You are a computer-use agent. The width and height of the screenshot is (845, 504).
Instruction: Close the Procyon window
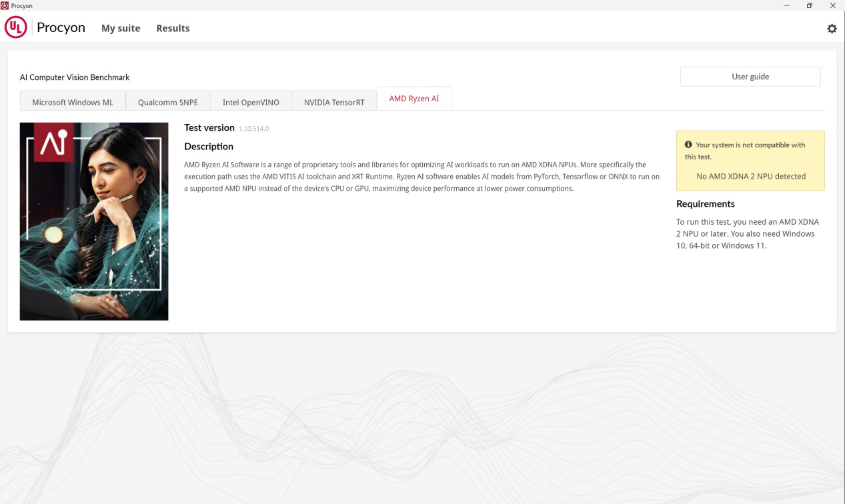(833, 5)
